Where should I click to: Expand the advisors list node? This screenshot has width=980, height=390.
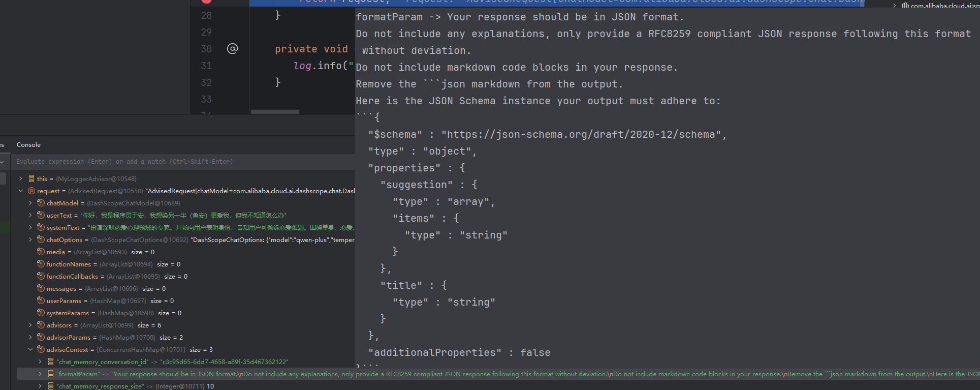[30, 325]
